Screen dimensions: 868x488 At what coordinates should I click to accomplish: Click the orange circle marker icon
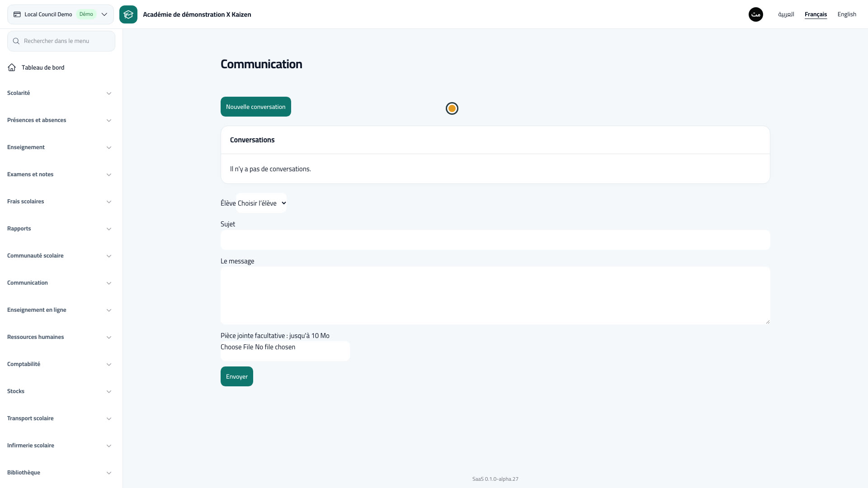click(x=452, y=108)
